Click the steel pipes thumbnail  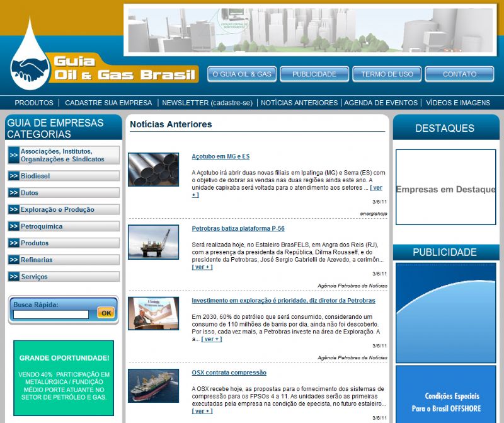tap(153, 170)
